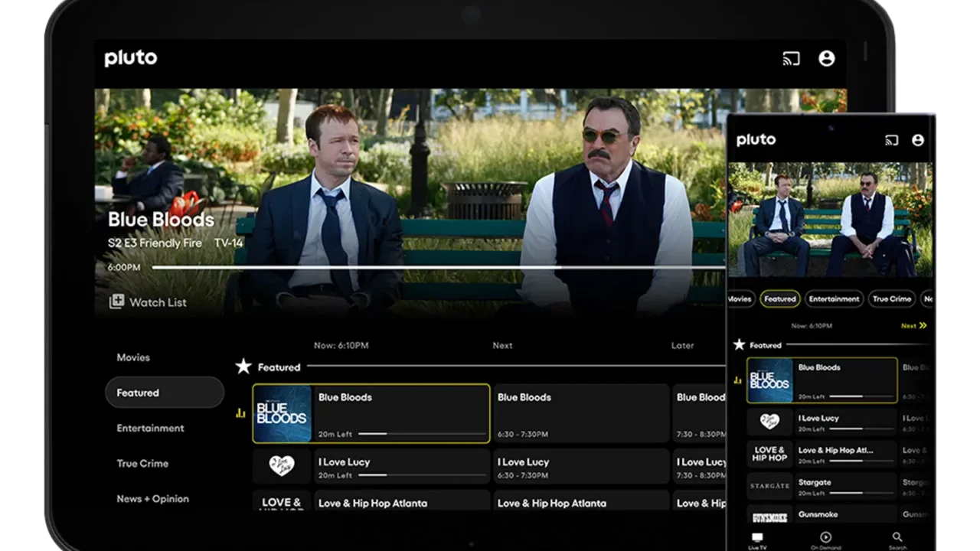This screenshot has height=551, width=980.
Task: Click the Blue Bloods title over the tablet video
Action: 161,220
